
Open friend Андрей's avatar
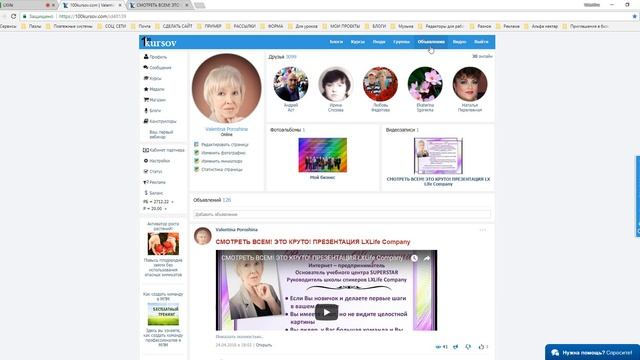pos(291,84)
